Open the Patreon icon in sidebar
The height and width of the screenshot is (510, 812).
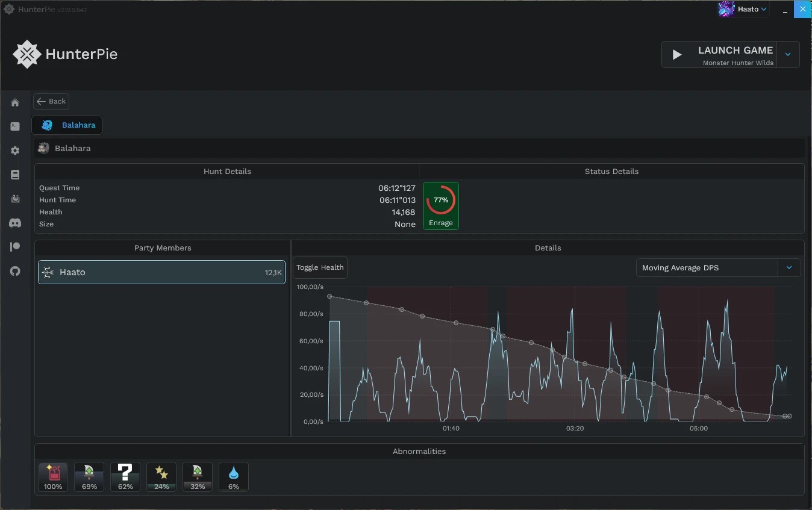coord(15,247)
